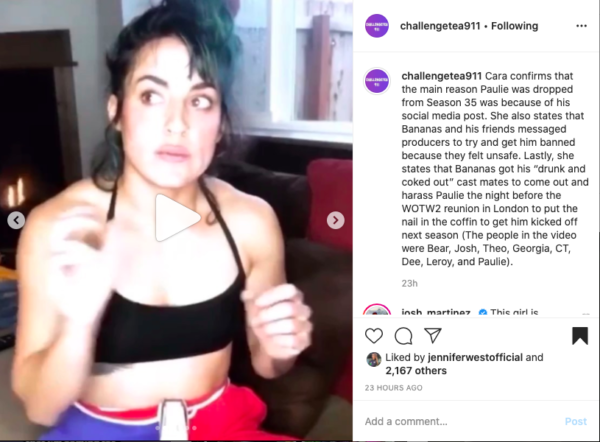600x442 pixels.
Task: Open the 23 HOURS AGO timestamp link
Action: tap(393, 388)
